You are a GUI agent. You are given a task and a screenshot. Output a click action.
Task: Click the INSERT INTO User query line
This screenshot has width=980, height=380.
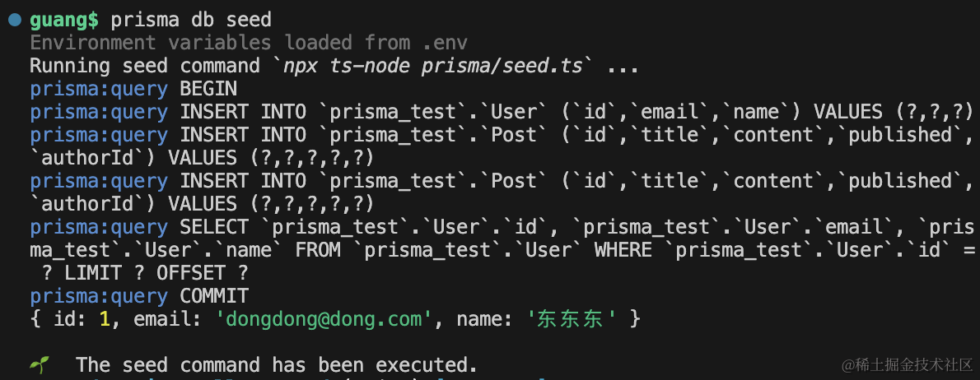[x=502, y=113]
